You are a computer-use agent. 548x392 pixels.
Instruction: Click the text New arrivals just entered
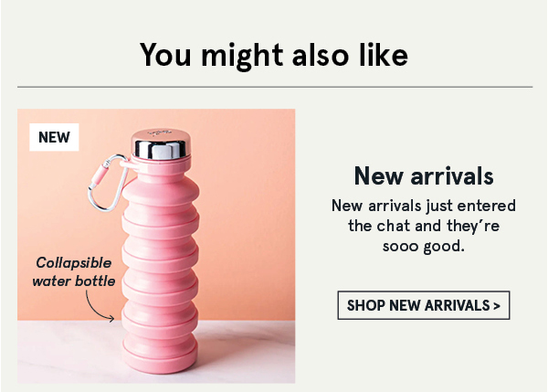(x=424, y=206)
